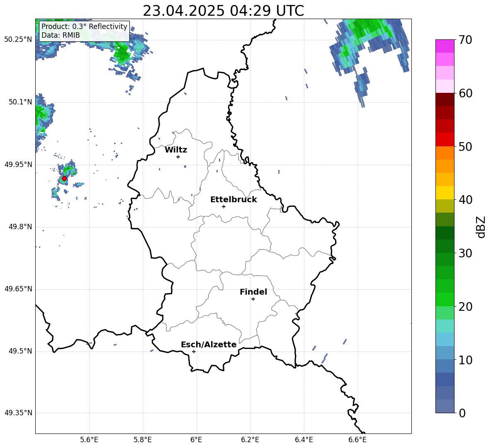Viewport: 491px width, 448px height.
Task: Click the 6.4°E longitude label
Action: tap(304, 440)
